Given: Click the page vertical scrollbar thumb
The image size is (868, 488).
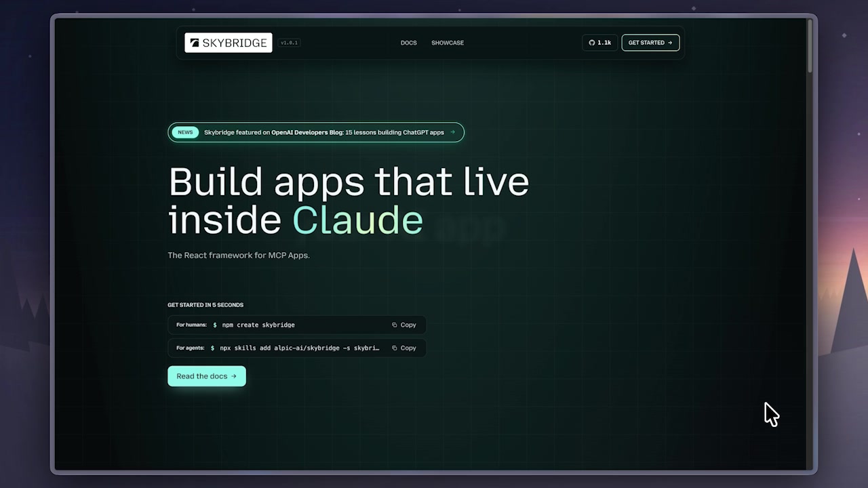Looking at the screenshot, I should coord(810,45).
